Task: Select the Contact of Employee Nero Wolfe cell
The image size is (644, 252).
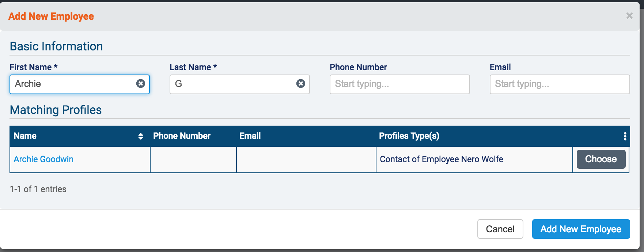Action: click(442, 159)
